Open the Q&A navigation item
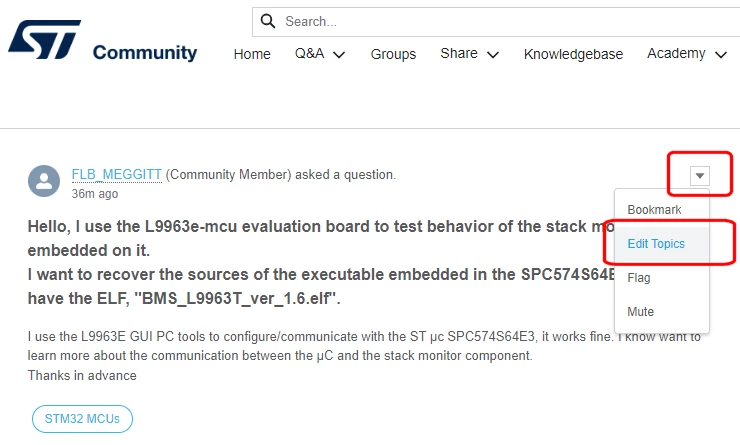Image resolution: width=740 pixels, height=445 pixels. 310,53
